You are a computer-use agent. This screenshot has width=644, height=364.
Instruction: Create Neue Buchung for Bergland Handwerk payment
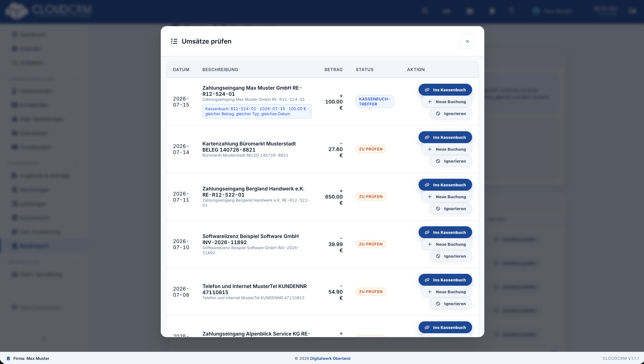click(446, 197)
